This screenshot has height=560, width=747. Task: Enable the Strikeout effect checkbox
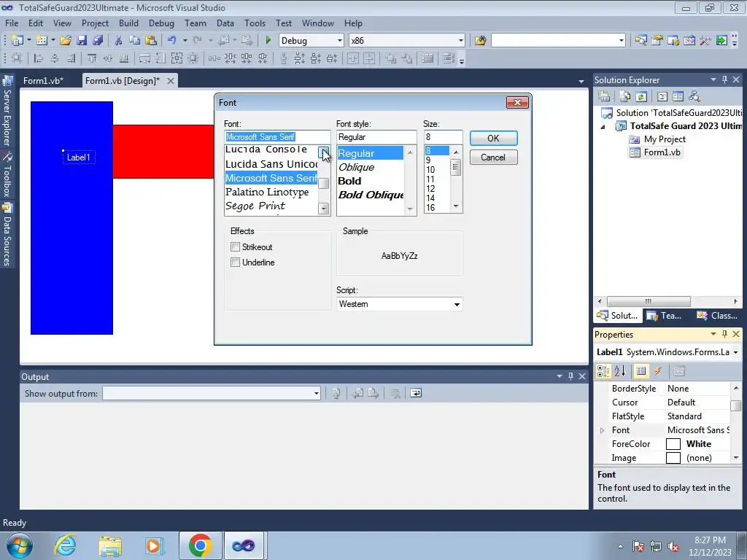[x=235, y=246]
